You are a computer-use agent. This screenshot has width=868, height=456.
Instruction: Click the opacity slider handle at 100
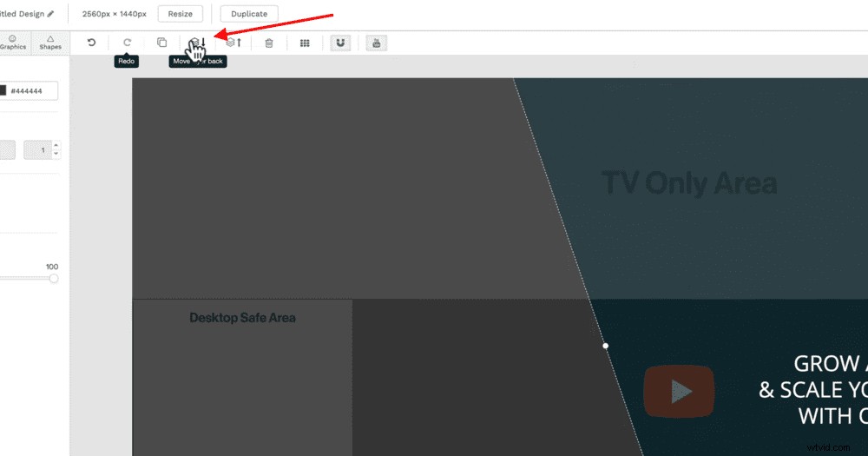54,279
